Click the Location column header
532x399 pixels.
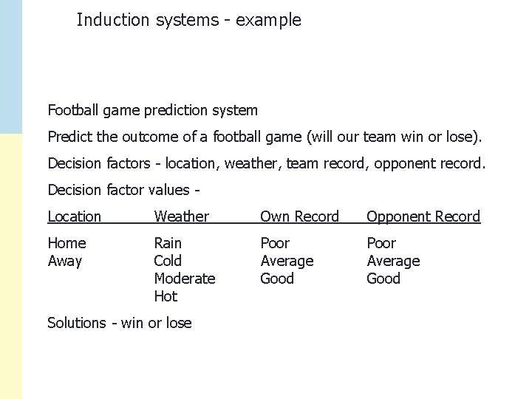[x=74, y=216]
